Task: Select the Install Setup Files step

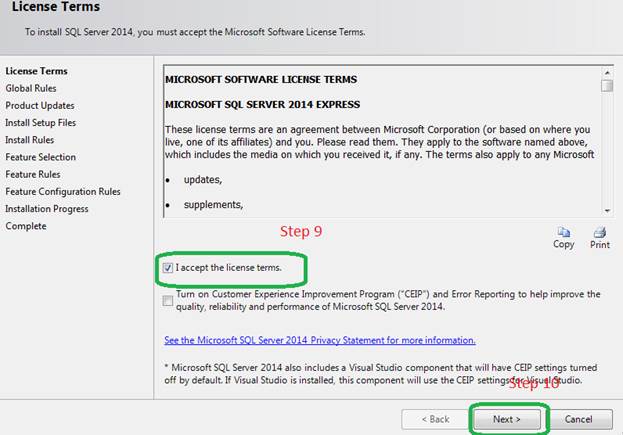Action: tap(41, 123)
